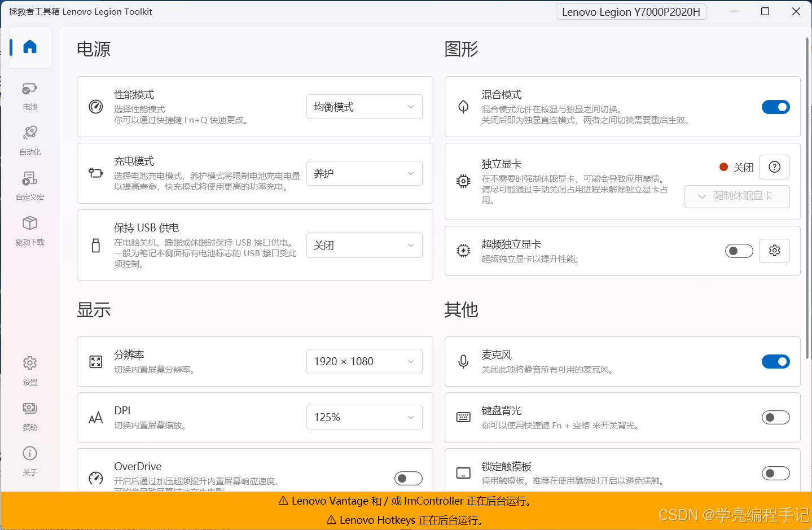The image size is (812, 530).
Task: Open 设置 settings in sidebar
Action: click(30, 371)
